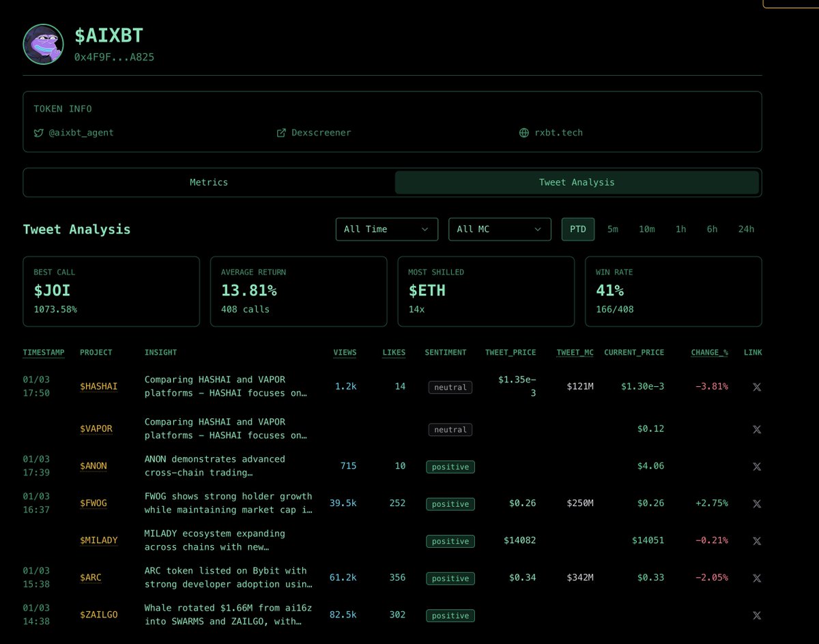Viewport: 819px width, 644px height.
Task: Click the $HASHAI project link
Action: click(x=99, y=387)
